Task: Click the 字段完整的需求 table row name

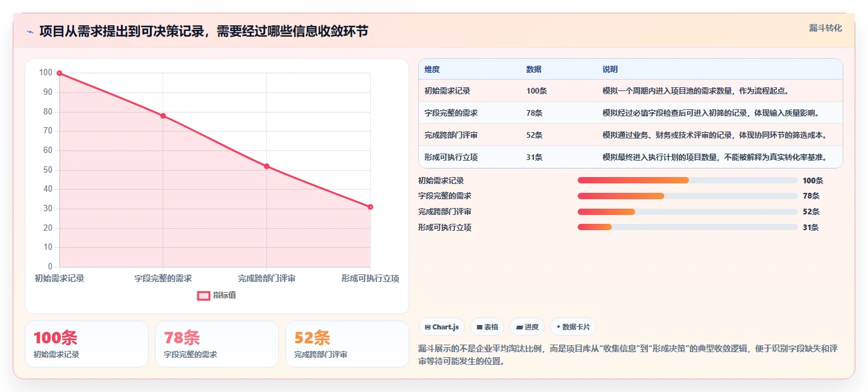Action: (451, 113)
